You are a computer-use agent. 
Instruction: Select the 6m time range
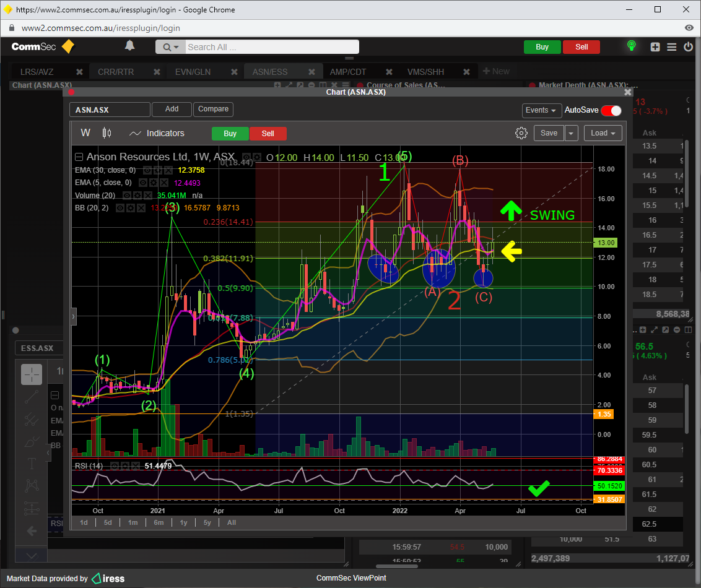159,522
